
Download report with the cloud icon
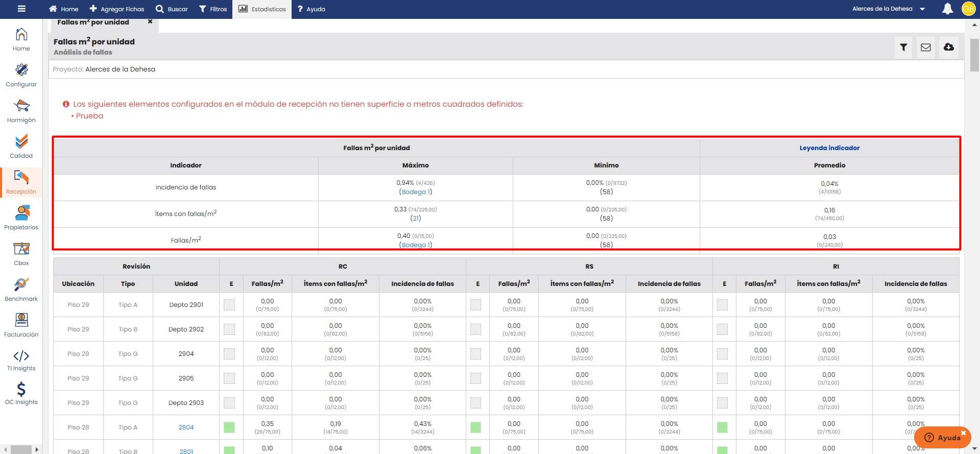pyautogui.click(x=949, y=47)
